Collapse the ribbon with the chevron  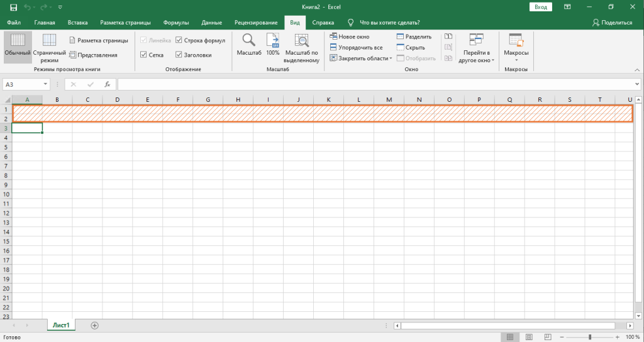637,70
